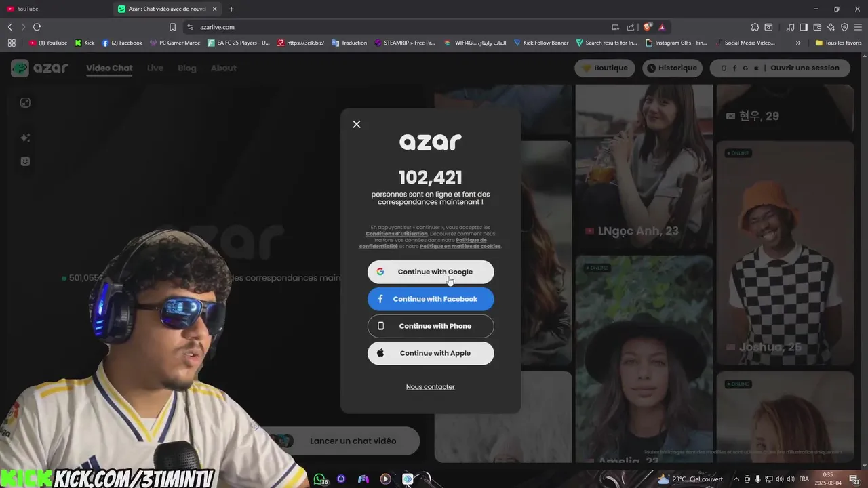
Task: Click the Brave Rewards triangle icon
Action: pos(662,27)
